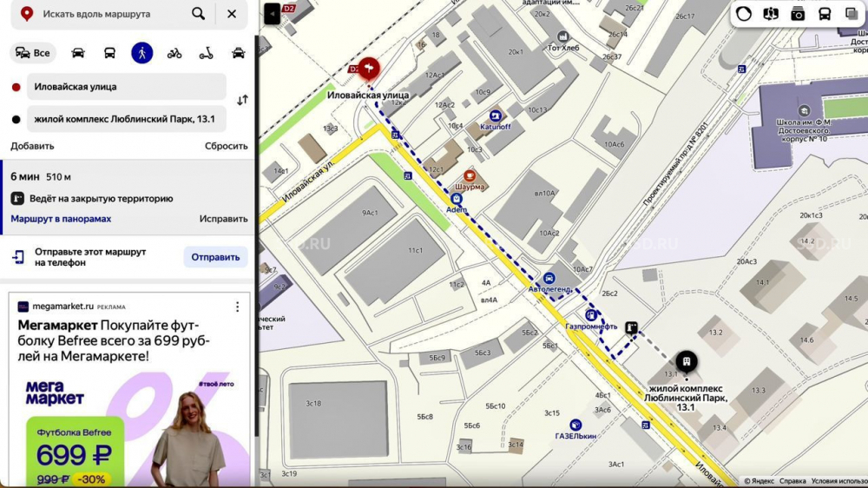
Task: Select the taxi route mode
Action: click(x=238, y=53)
